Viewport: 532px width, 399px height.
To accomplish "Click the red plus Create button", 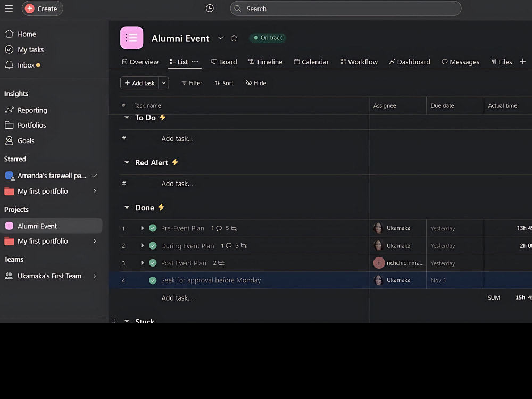I will coord(43,9).
